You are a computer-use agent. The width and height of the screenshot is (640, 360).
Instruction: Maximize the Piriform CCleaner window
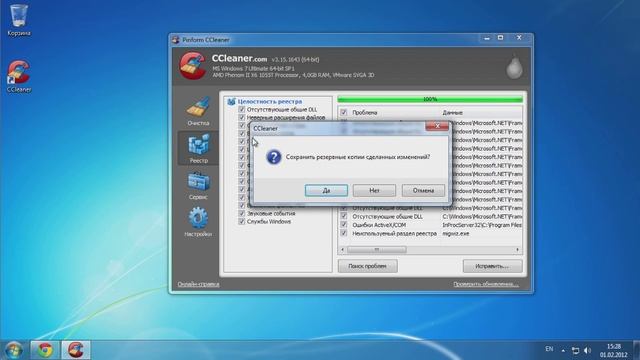(500, 38)
